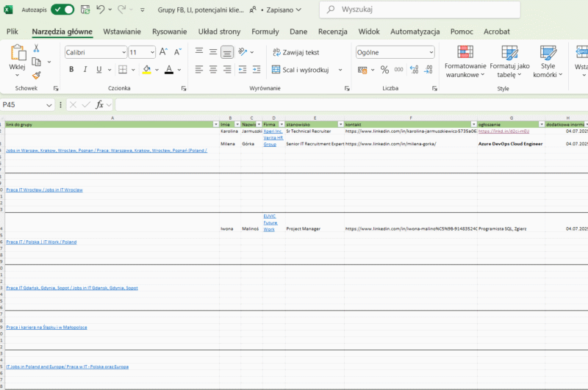Toggle Italic formatting
This screenshot has width=588, height=390.
pos(86,70)
